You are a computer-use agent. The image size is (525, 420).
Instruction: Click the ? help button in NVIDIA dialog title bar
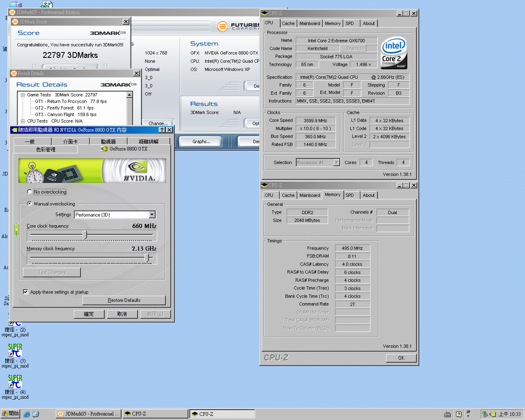(x=162, y=130)
